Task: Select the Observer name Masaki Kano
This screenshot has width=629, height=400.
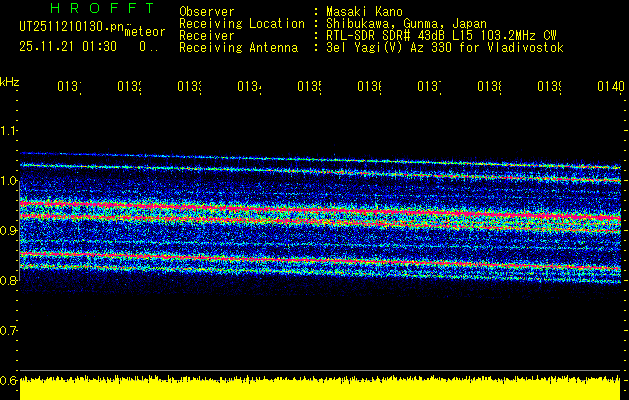Action: pyautogui.click(x=365, y=11)
